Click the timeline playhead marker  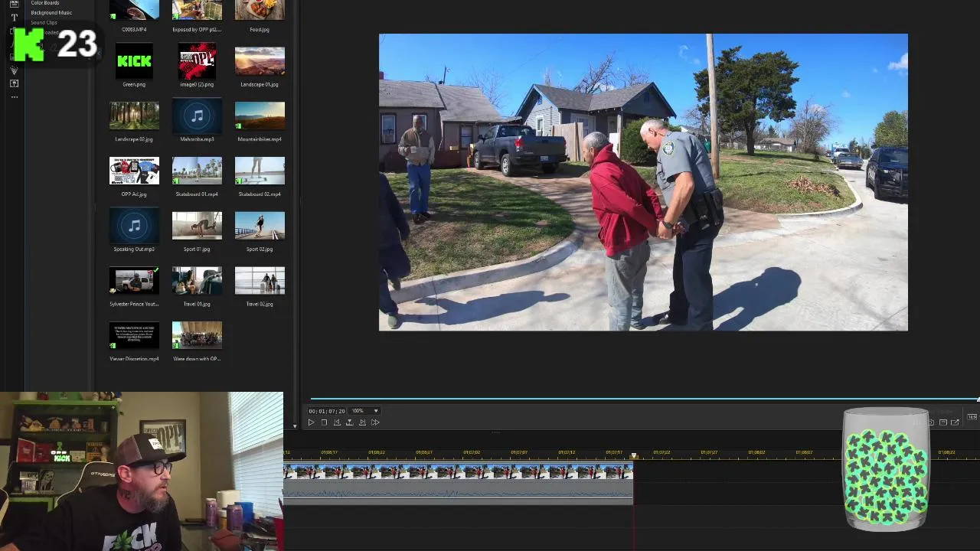tap(633, 456)
